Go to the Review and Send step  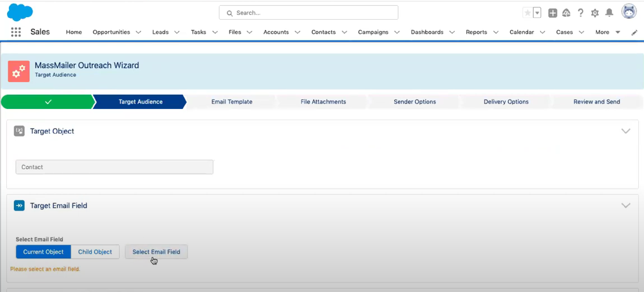[597, 102]
